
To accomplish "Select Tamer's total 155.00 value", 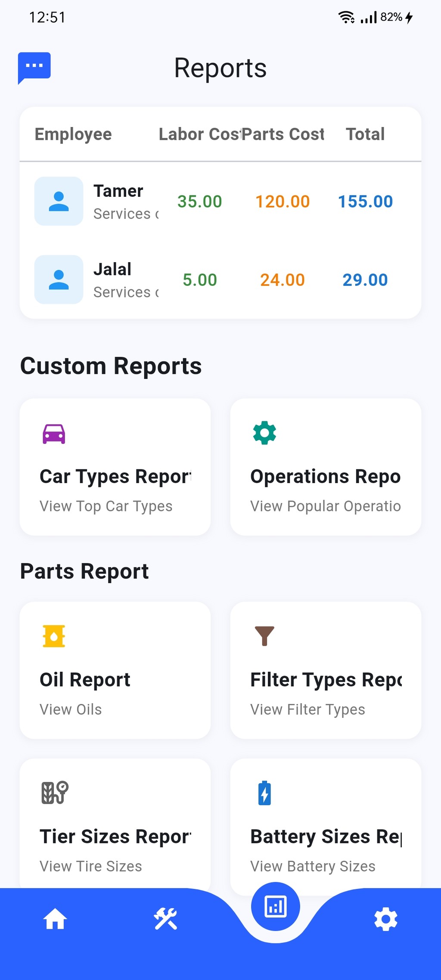I will point(365,202).
